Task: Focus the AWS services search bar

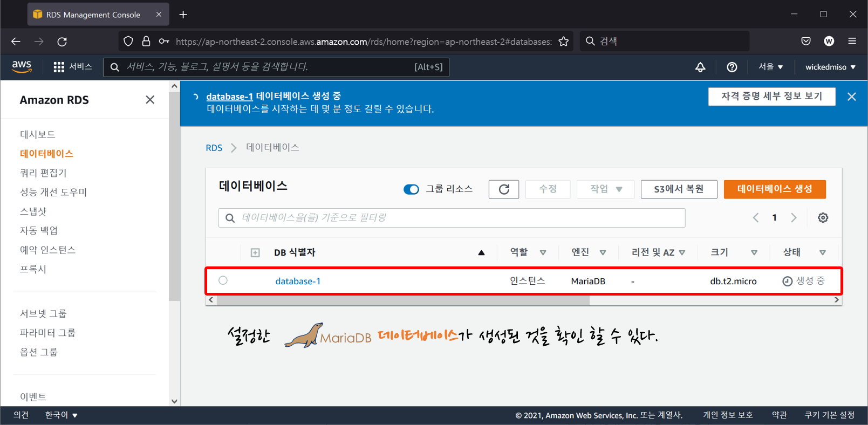Action: coord(276,67)
